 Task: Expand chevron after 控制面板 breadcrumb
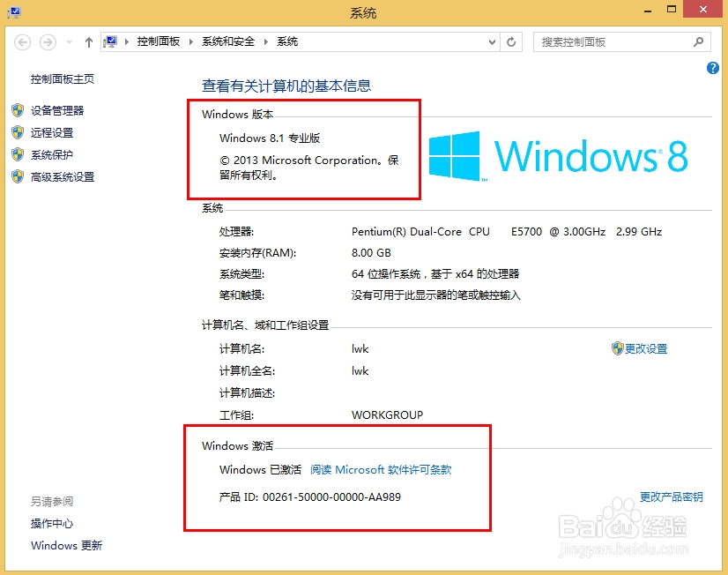tap(191, 41)
